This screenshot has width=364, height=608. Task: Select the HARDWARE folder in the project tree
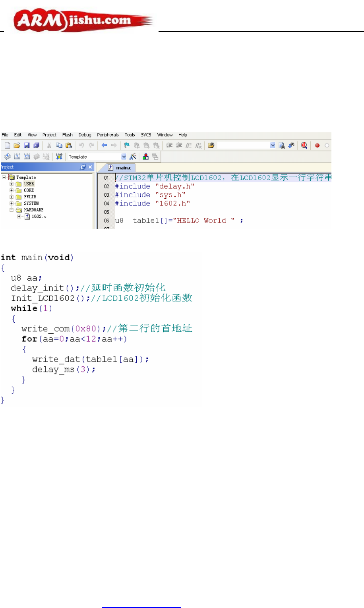[x=34, y=210]
